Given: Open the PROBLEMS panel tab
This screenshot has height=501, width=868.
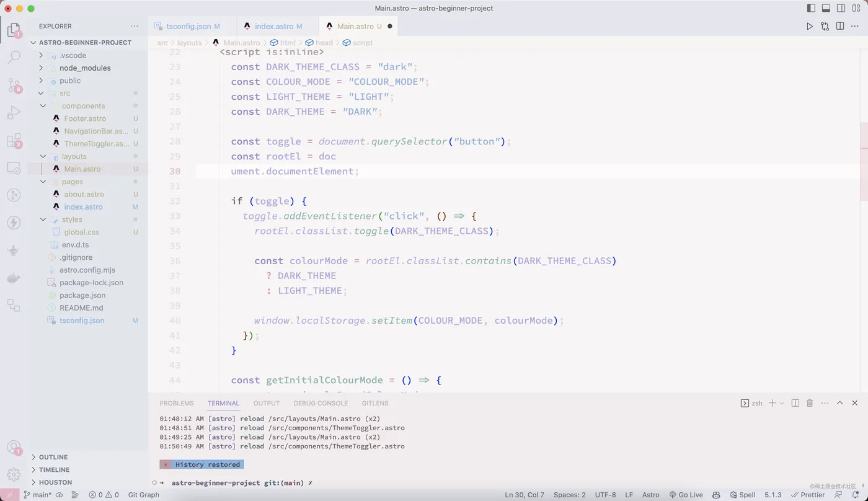Looking at the screenshot, I should pyautogui.click(x=177, y=403).
